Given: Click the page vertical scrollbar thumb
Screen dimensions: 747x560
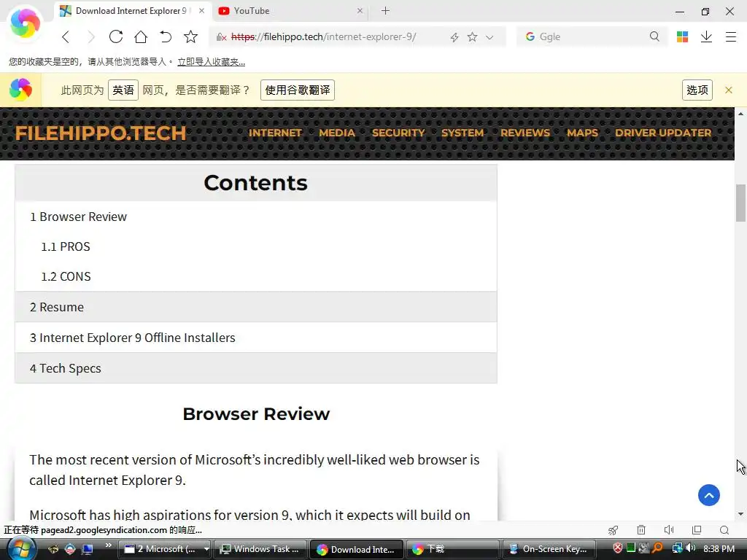Looking at the screenshot, I should [740, 203].
